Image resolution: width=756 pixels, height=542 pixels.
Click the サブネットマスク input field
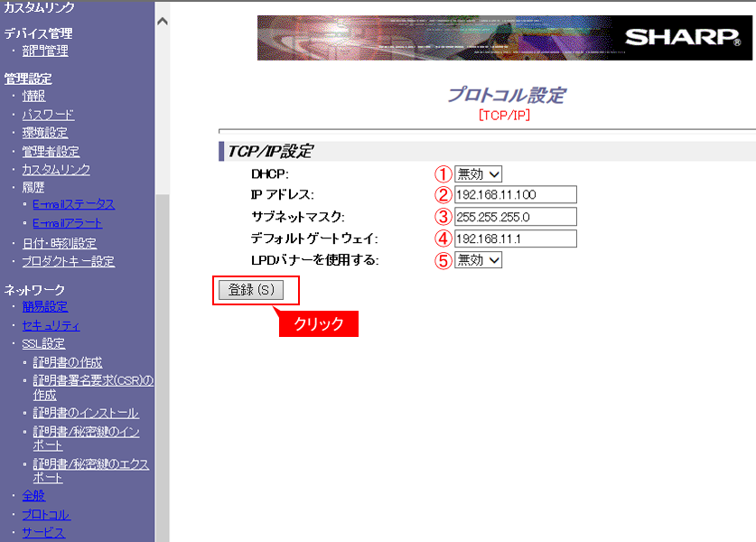515,217
